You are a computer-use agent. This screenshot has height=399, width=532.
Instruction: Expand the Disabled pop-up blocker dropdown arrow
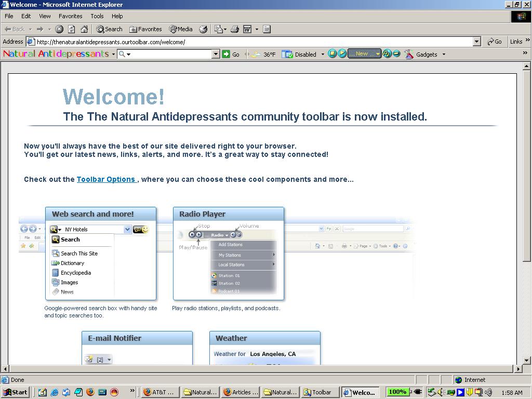[323, 54]
